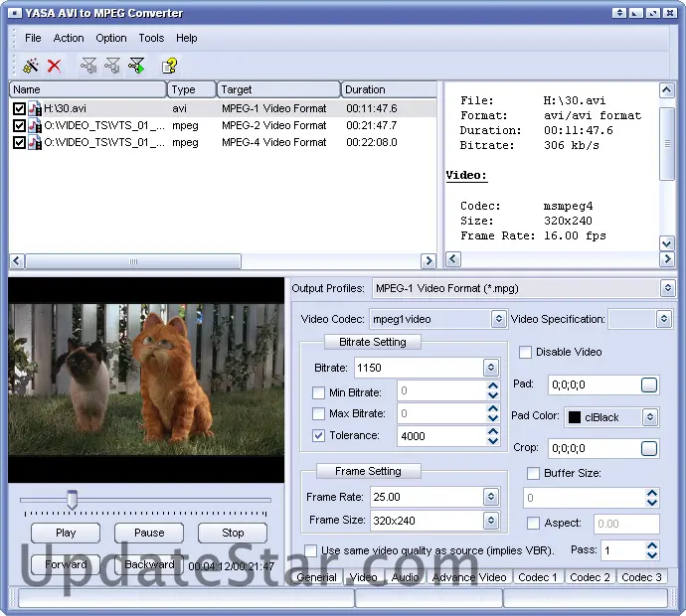This screenshot has height=616, width=686.
Task: Click the red X remove toolbar icon
Action: 55,66
